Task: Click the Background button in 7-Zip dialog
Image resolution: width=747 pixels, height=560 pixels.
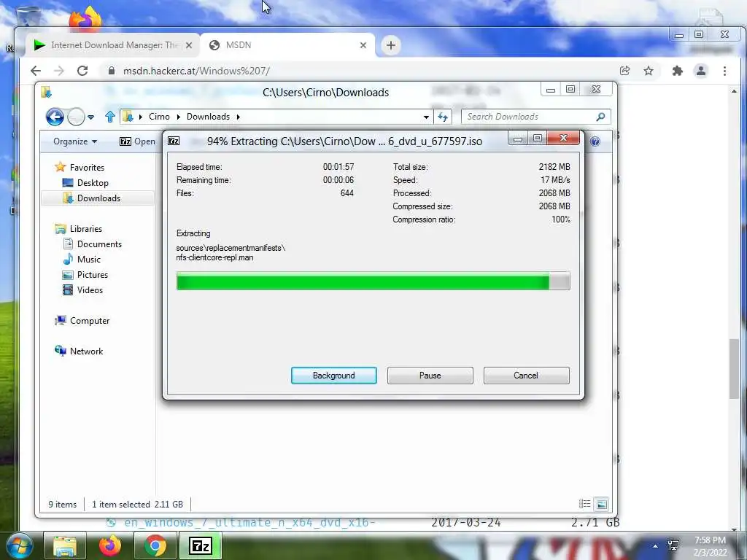Action: click(x=333, y=376)
